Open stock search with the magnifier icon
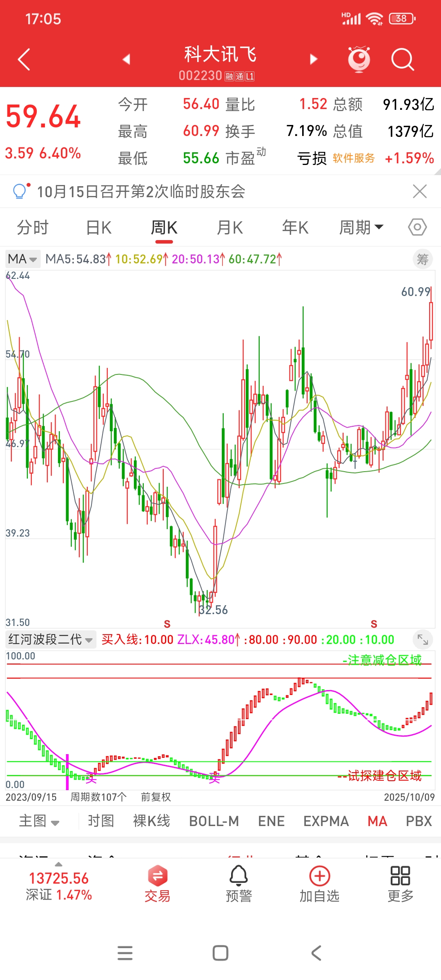Viewport: 441px width, 980px height. (403, 60)
